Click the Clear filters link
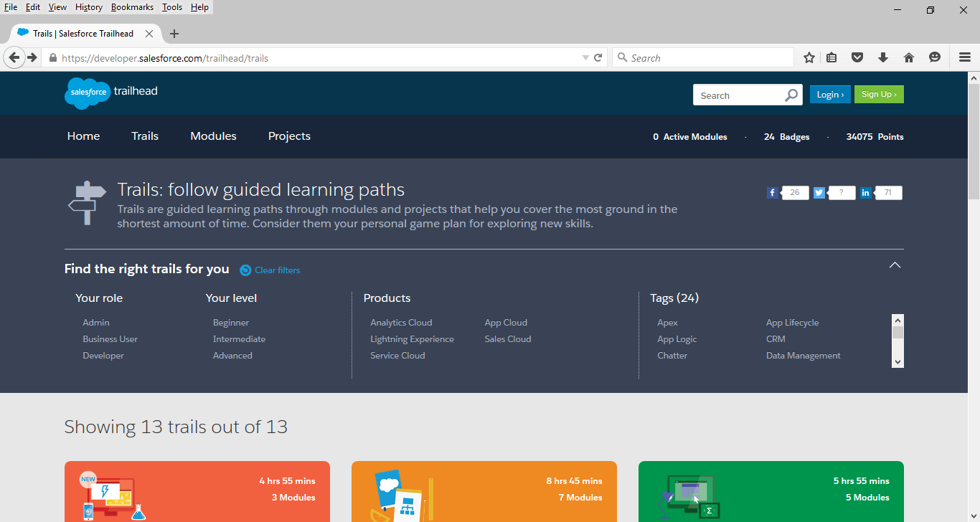 pyautogui.click(x=278, y=270)
